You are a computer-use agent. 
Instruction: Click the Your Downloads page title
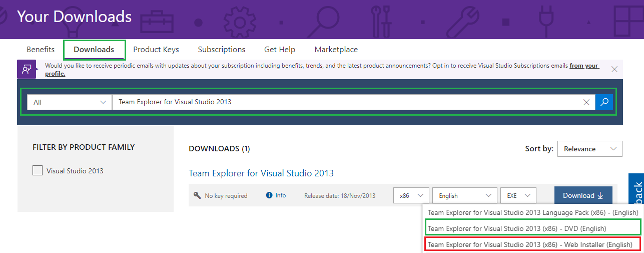75,17
